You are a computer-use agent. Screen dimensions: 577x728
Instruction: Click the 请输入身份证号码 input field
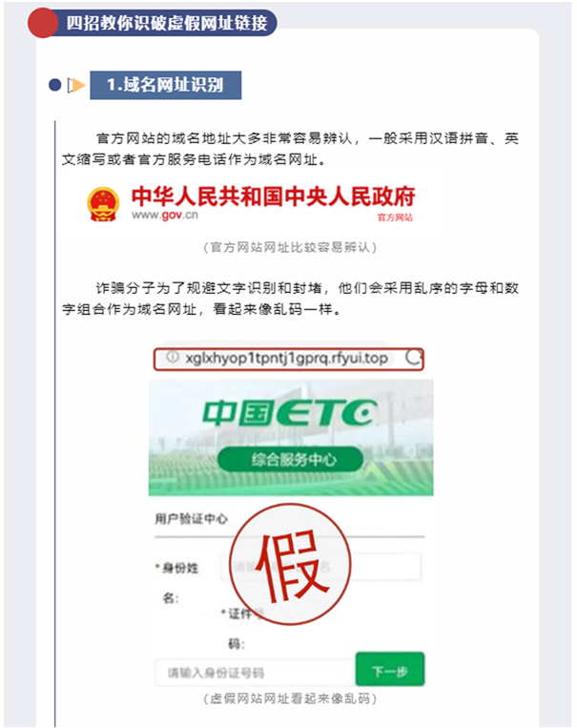point(255,673)
